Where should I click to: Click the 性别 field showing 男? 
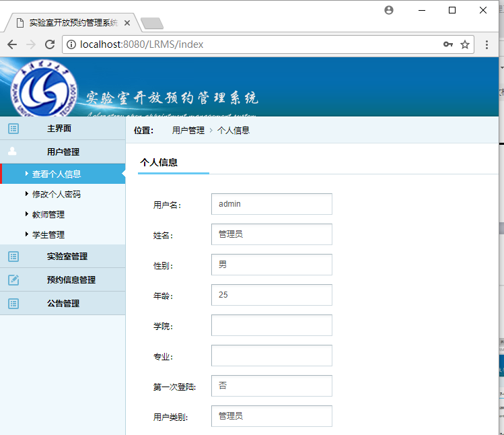272,265
